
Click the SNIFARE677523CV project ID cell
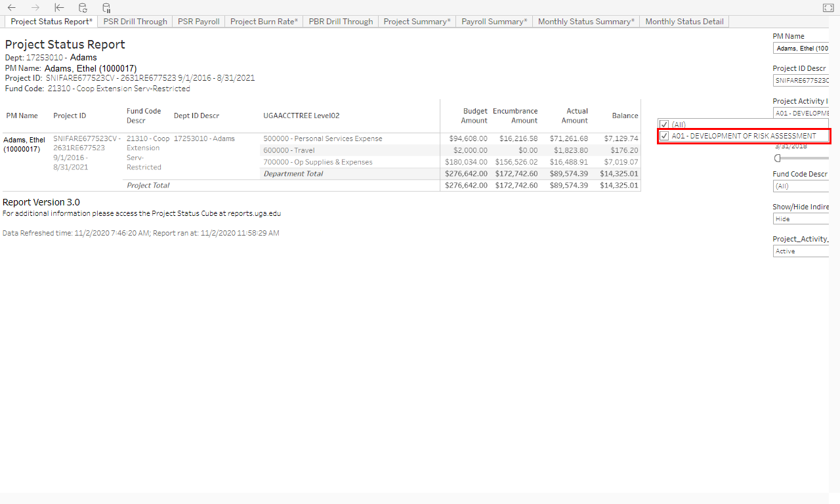(x=87, y=153)
